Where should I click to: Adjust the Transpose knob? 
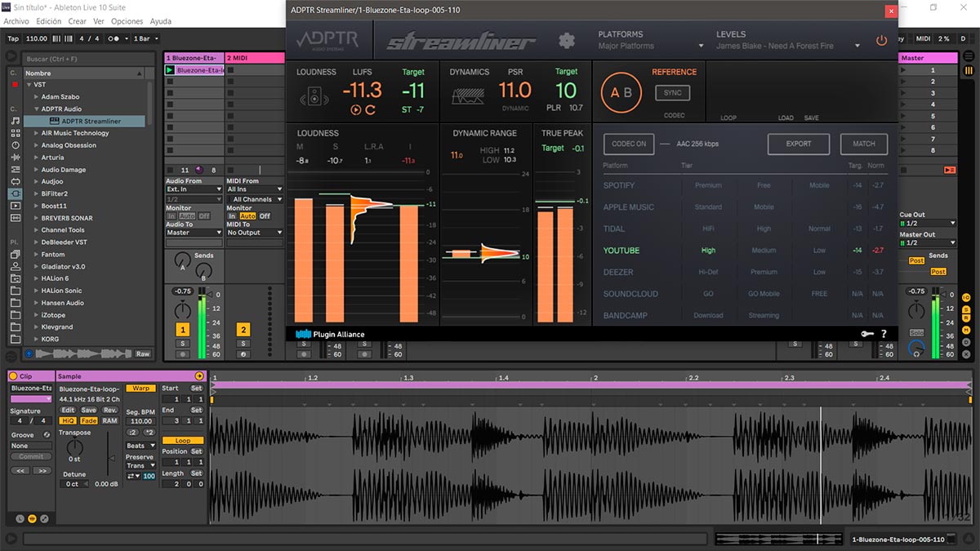[x=74, y=447]
